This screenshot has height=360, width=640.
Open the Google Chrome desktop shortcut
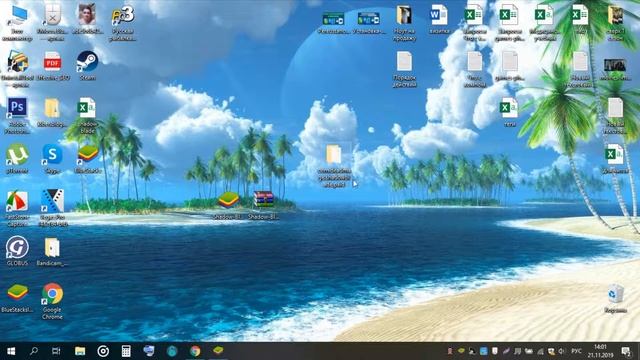point(52,294)
